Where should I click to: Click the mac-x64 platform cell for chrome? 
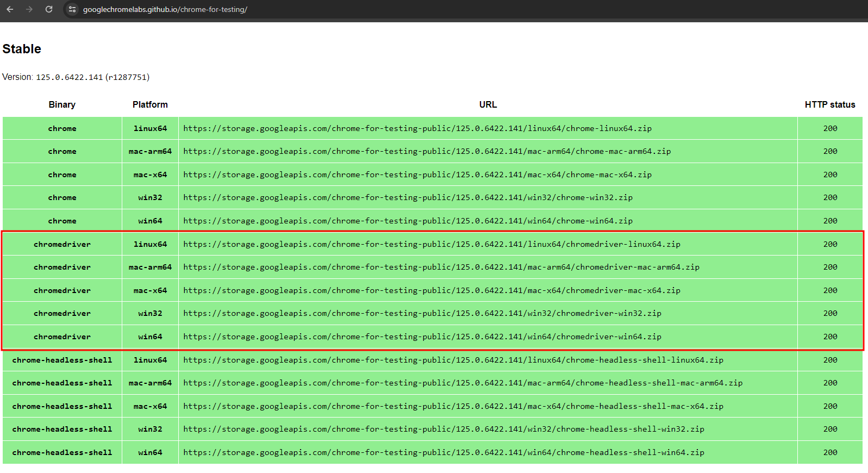point(150,175)
